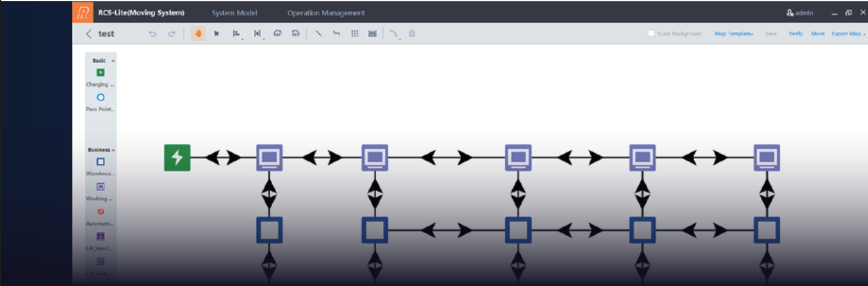This screenshot has width=868, height=286.
Task: Select the hand pan tool
Action: 198,34
